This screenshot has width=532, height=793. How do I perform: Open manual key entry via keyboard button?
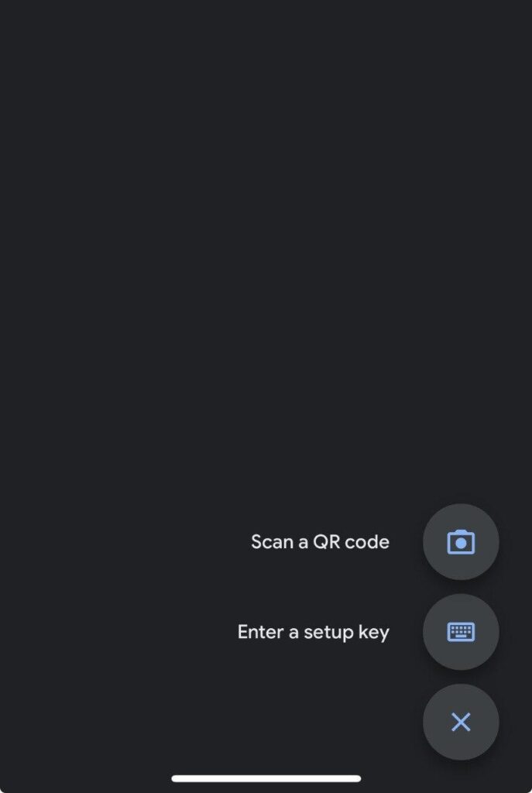[x=461, y=632]
